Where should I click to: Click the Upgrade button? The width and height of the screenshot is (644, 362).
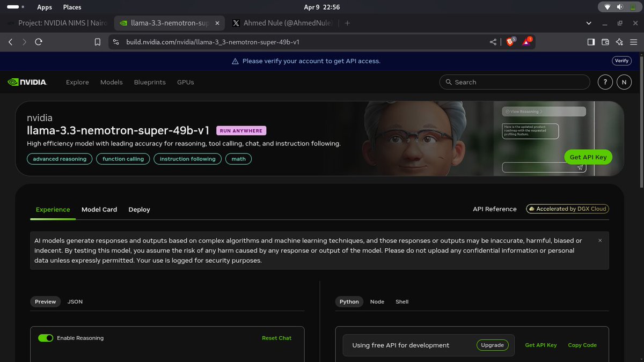click(x=492, y=345)
